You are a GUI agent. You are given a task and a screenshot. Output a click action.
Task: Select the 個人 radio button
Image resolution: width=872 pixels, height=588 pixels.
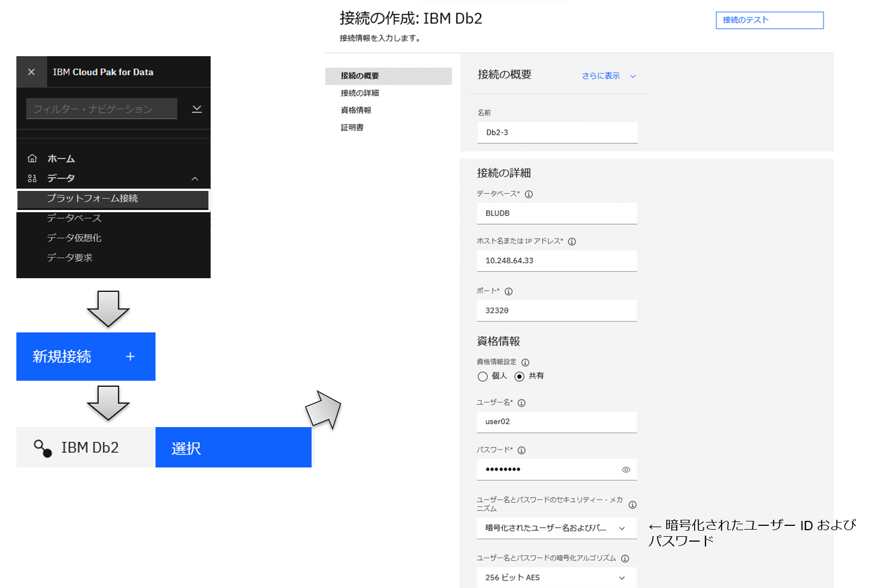482,376
